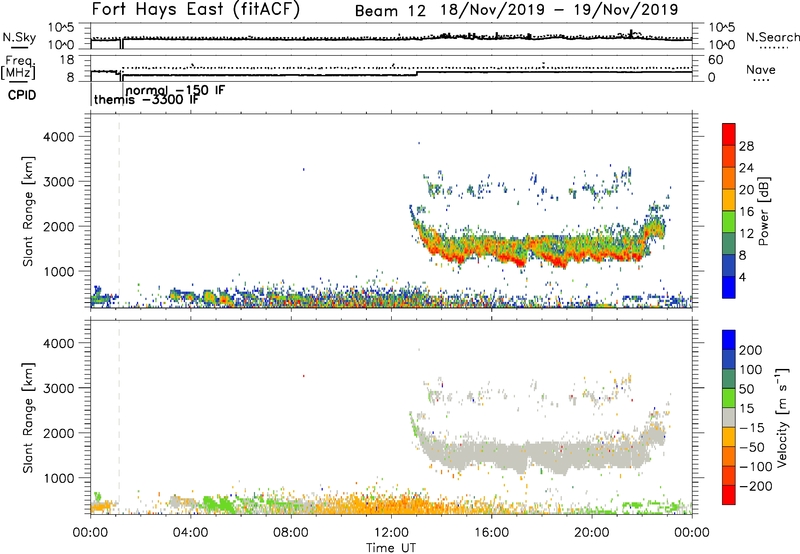This screenshot has height=554, width=800.
Task: Click the '28' power colorbar label
Action: 746,146
